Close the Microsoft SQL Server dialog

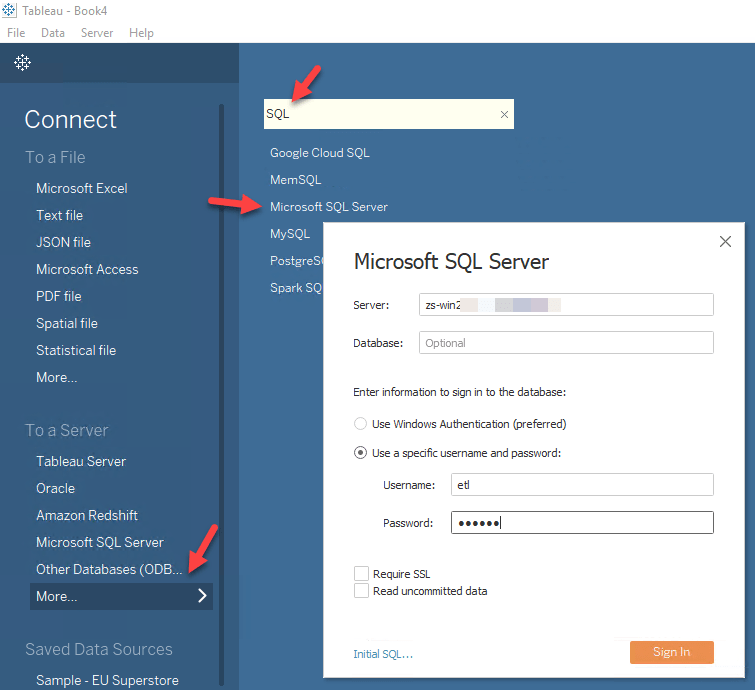(725, 242)
